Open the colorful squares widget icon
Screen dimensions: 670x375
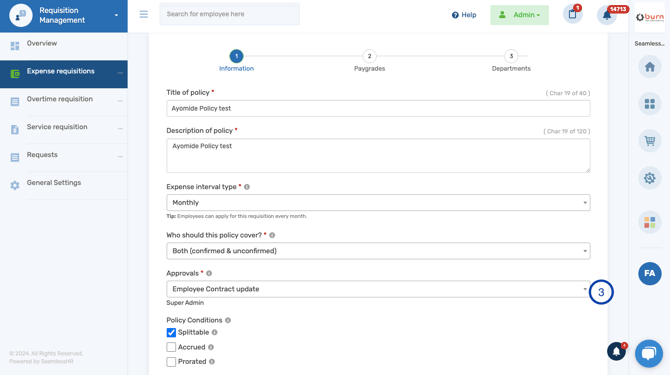point(649,222)
